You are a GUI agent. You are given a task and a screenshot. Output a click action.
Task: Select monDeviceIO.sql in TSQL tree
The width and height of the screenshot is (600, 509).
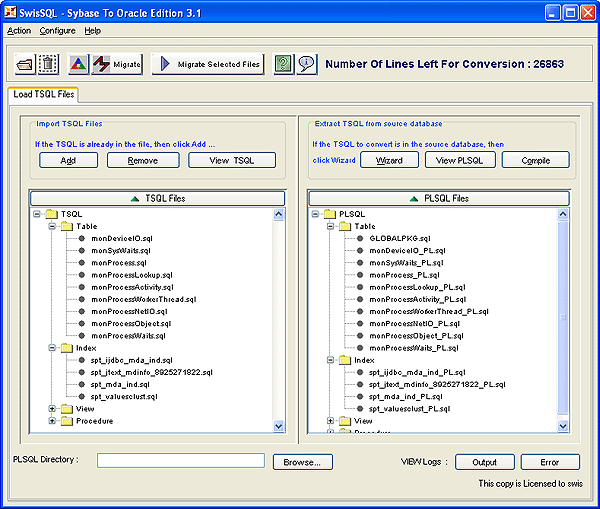click(122, 238)
